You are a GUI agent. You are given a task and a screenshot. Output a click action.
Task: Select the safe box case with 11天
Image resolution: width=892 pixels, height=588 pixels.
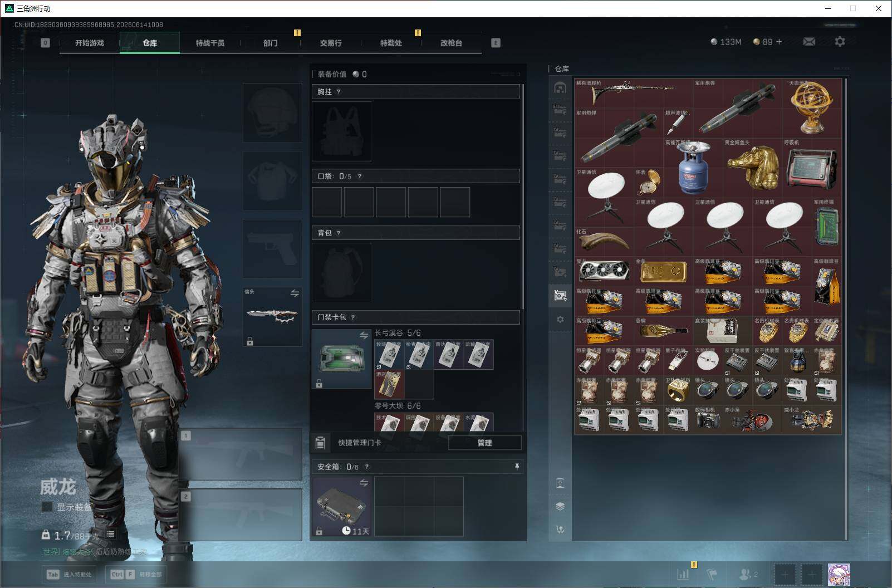tap(341, 506)
